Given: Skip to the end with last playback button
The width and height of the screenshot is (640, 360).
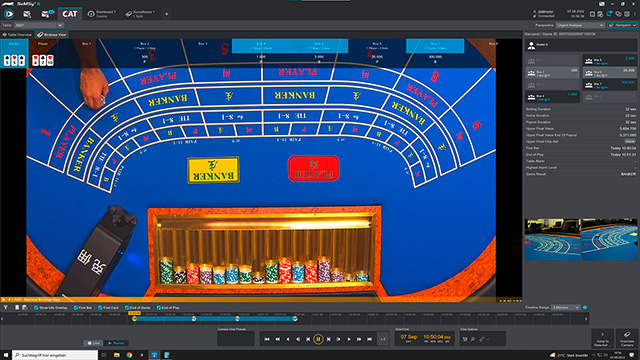Looking at the screenshot, I should coord(369,339).
